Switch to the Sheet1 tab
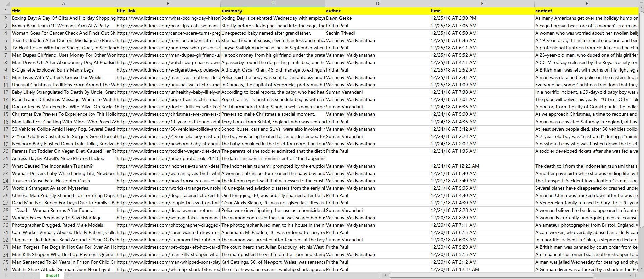644x279 pixels. click(x=52, y=275)
